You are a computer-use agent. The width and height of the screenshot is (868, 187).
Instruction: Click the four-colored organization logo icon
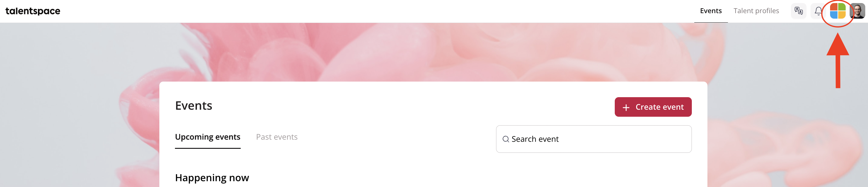click(x=838, y=11)
